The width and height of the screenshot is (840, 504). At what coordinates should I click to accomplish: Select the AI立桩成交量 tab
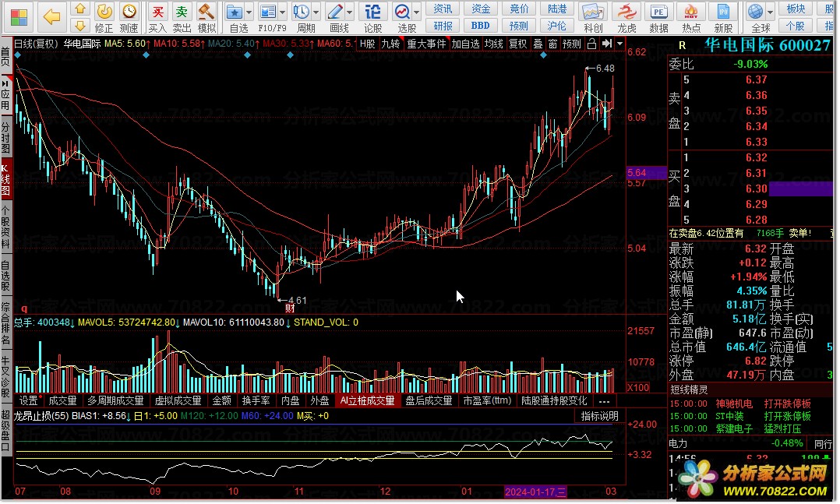pos(368,400)
